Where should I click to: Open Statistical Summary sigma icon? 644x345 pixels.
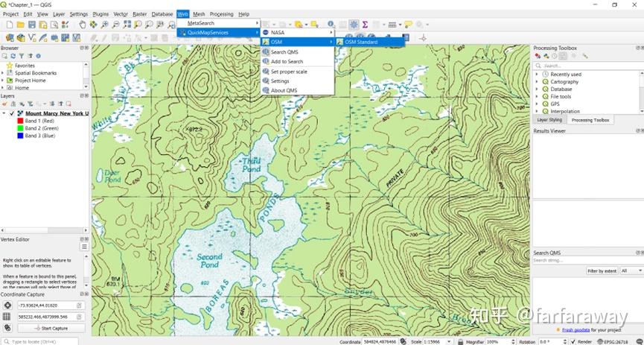(365, 25)
